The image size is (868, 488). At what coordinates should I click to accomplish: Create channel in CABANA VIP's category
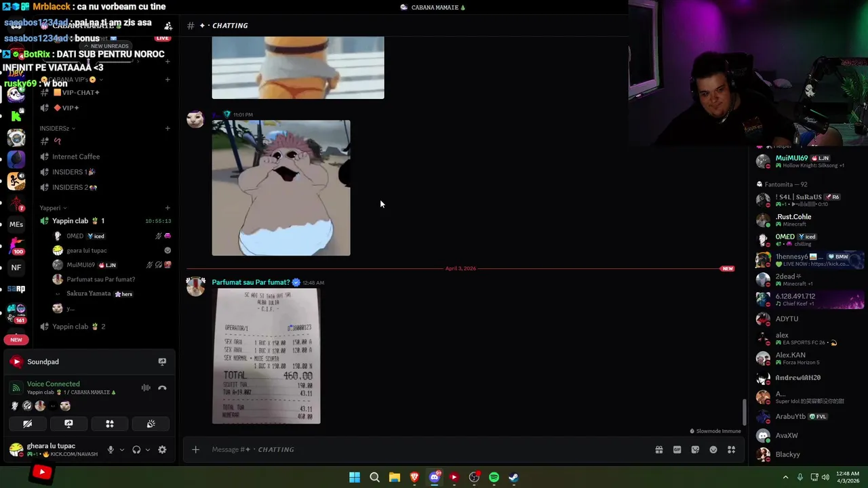167,79
